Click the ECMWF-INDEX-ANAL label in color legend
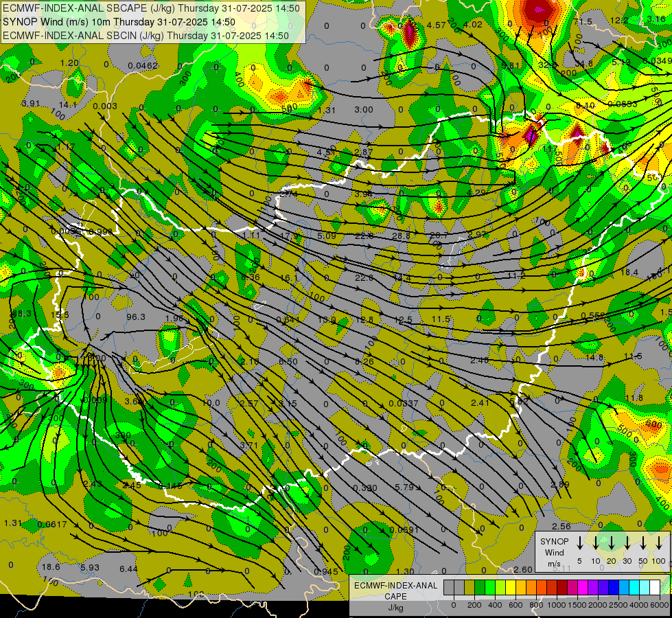Viewport: 672px width, 618px height. pos(395,586)
